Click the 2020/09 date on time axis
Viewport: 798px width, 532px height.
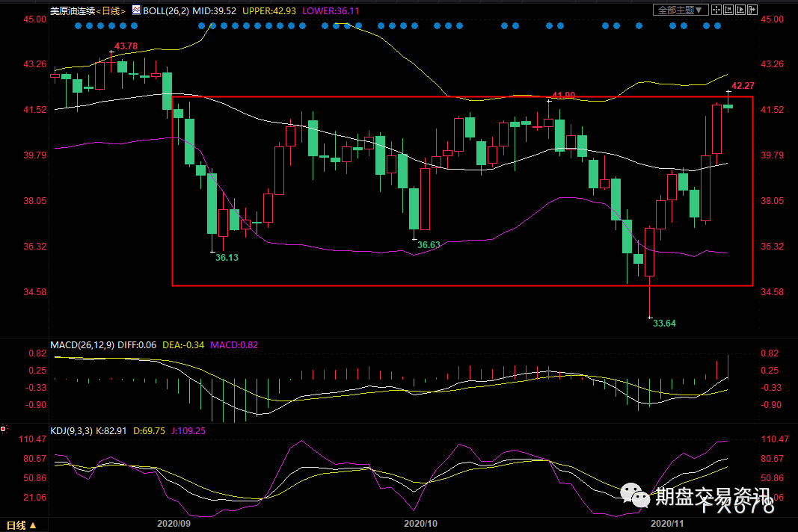tap(173, 525)
